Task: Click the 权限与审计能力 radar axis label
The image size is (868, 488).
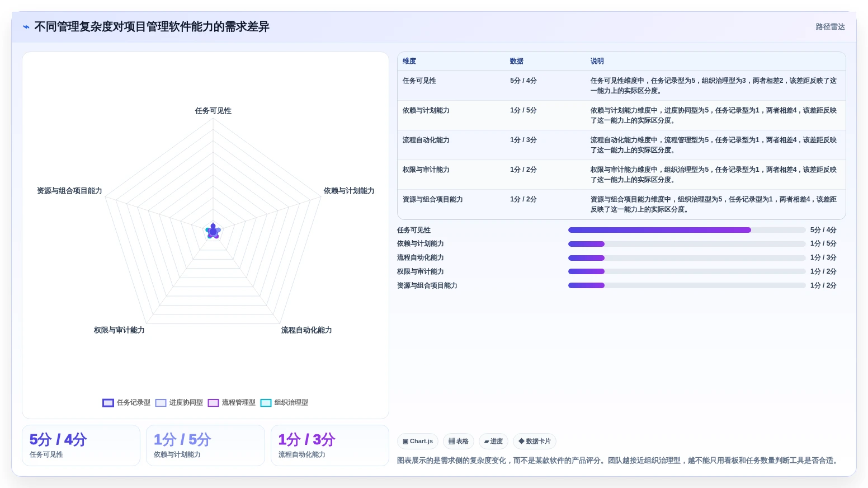Action: (119, 330)
